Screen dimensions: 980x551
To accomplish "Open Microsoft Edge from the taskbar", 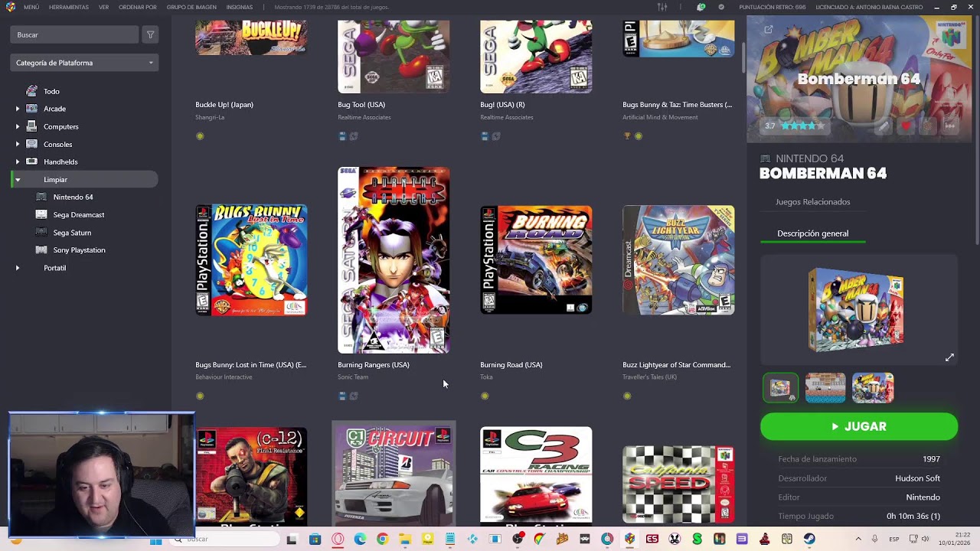I will 360,540.
